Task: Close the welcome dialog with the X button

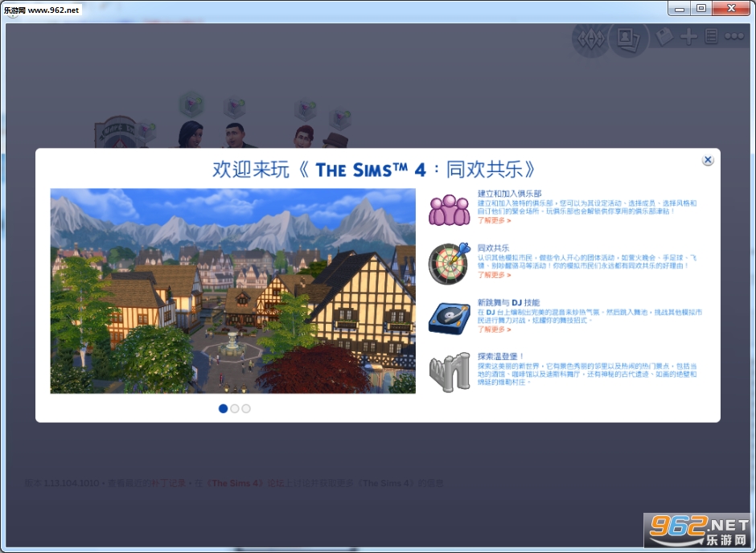Action: click(707, 160)
